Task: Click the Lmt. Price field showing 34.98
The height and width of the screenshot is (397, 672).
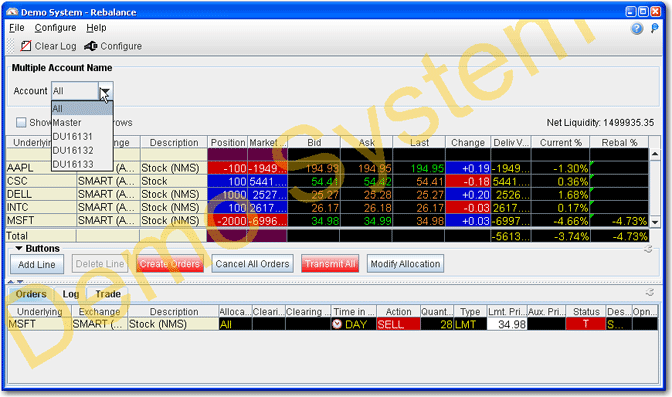Action: pos(507,324)
